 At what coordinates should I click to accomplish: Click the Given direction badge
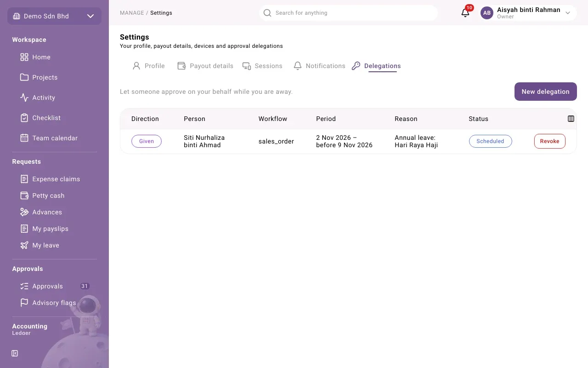147,141
